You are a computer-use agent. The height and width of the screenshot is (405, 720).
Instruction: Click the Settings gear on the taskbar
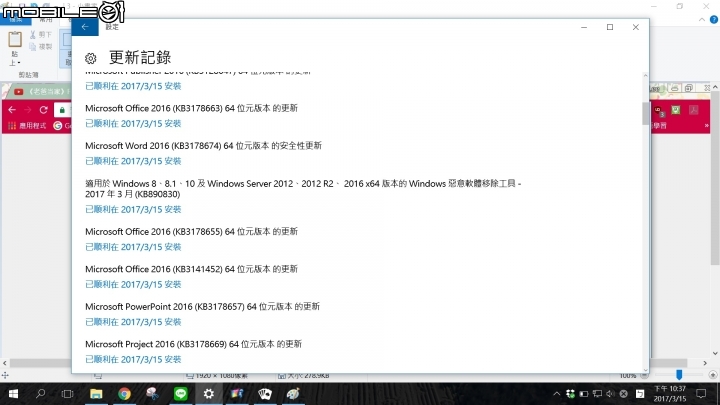[x=208, y=394]
